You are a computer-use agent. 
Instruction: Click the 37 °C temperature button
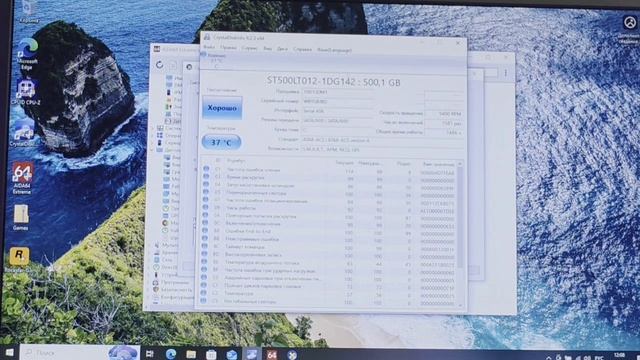[221, 142]
